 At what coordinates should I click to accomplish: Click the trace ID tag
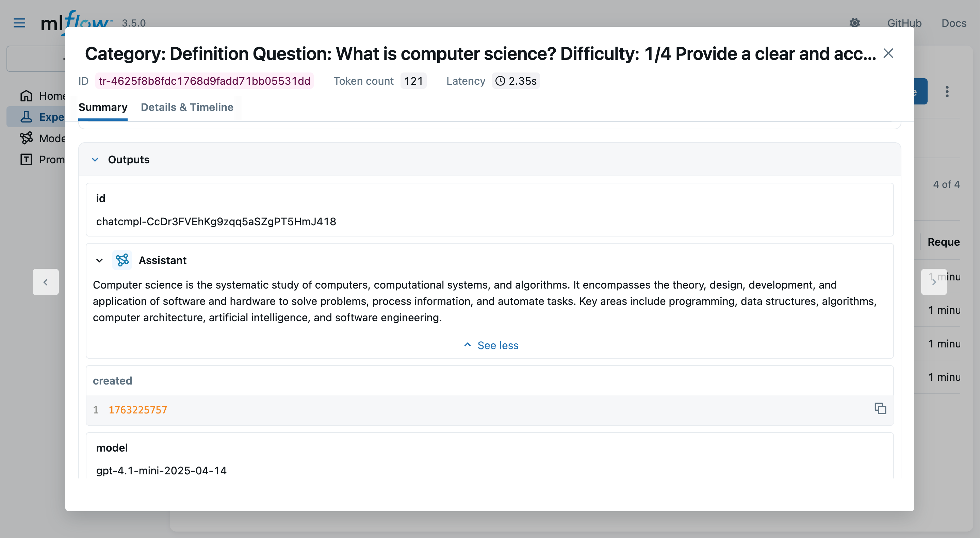204,81
